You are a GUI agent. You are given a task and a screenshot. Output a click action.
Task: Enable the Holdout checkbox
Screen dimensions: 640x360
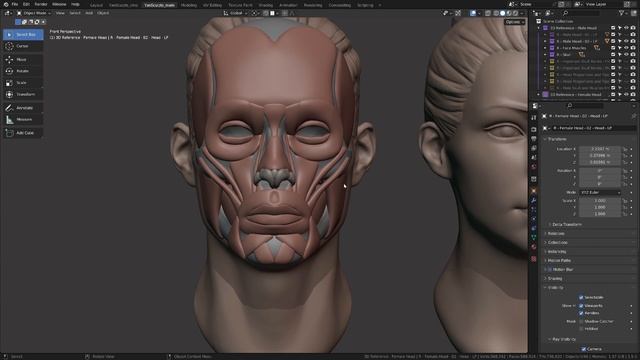point(581,329)
